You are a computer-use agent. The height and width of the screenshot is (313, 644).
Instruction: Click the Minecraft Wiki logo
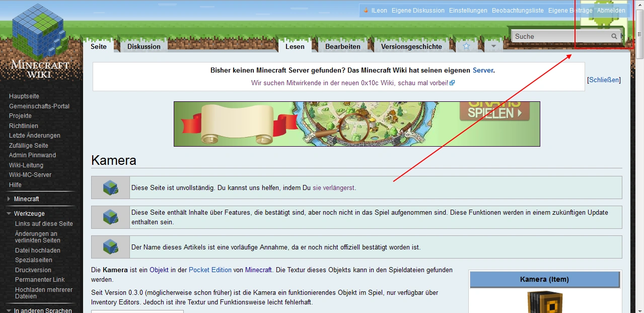tap(40, 41)
